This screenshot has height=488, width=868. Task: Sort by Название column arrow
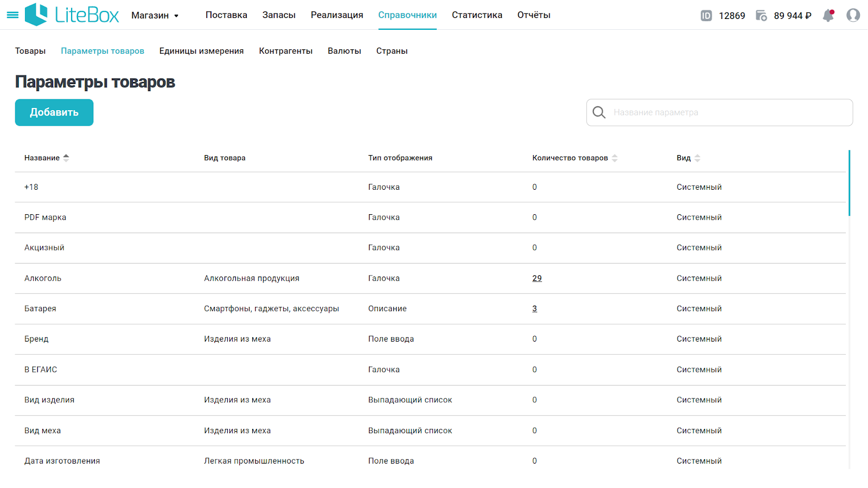coord(66,158)
